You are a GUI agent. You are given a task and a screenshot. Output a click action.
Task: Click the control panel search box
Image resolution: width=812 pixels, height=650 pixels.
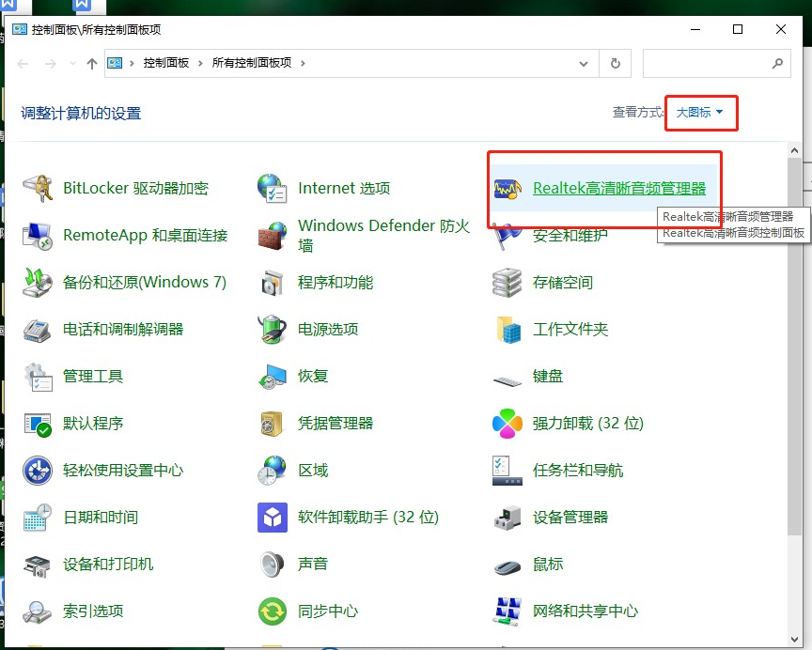click(x=707, y=64)
